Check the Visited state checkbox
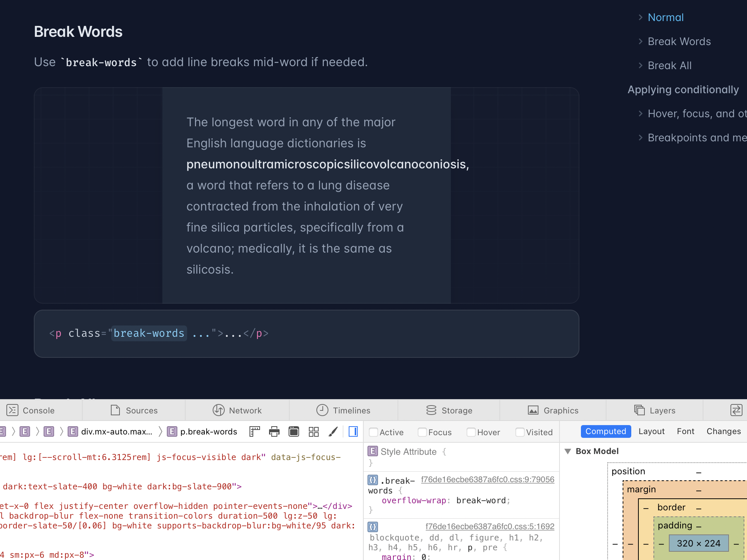The height and width of the screenshot is (560, 747). point(519,432)
